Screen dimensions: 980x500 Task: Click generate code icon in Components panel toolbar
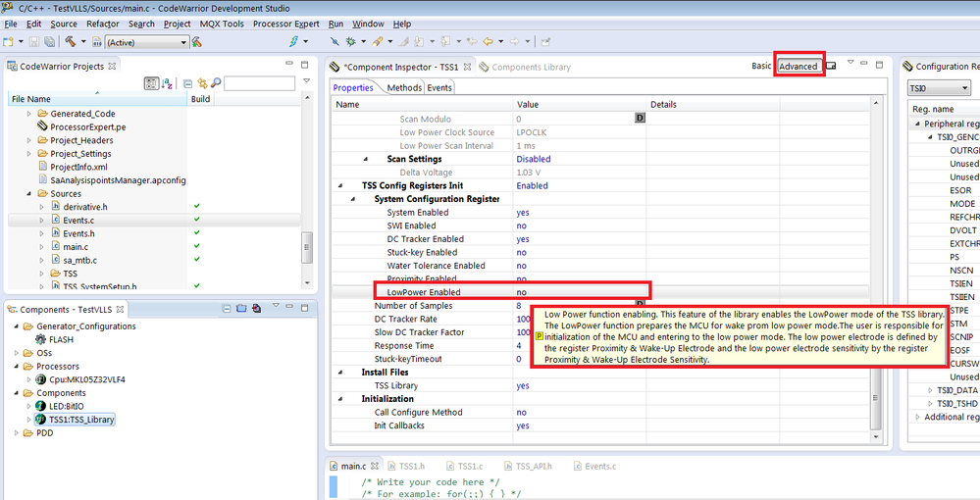[256, 309]
